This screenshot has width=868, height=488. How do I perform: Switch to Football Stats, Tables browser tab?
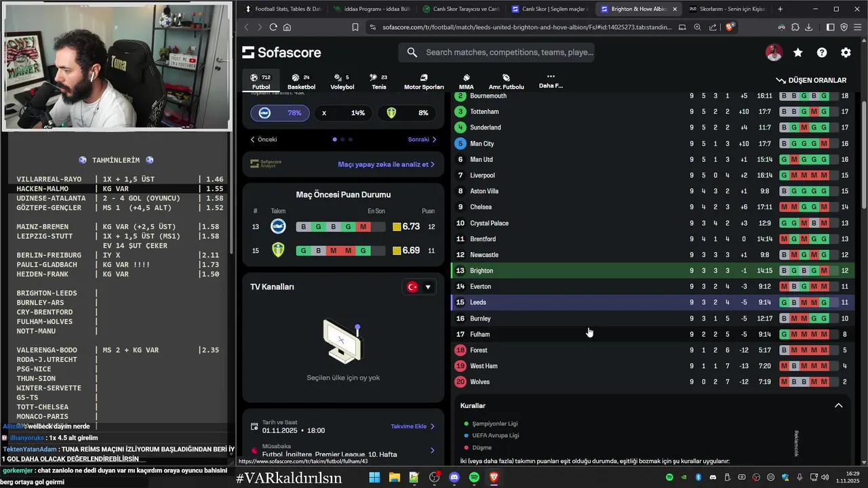click(283, 9)
